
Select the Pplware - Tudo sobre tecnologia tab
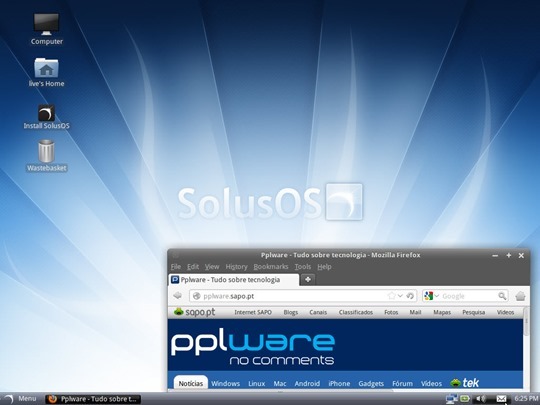[233, 280]
